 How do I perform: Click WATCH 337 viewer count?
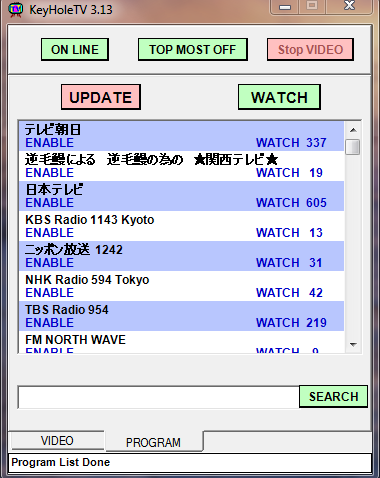coord(291,143)
